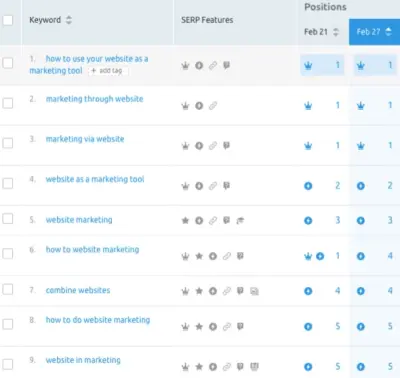
Task: Click star SERP icon for 'how to website marketing'
Action: (199, 256)
